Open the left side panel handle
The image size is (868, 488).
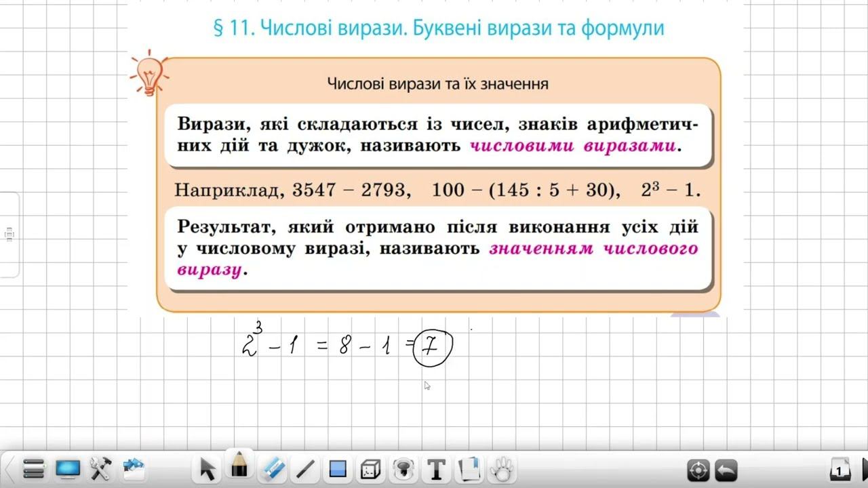(9, 235)
